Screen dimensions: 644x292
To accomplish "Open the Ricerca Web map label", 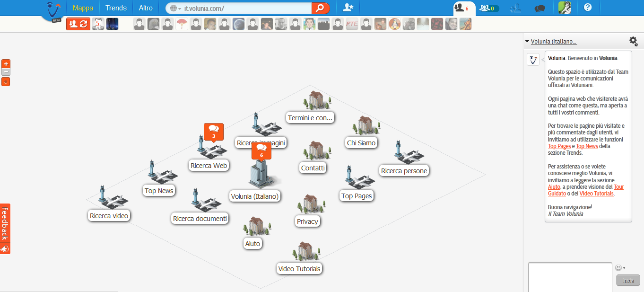I will [x=209, y=166].
